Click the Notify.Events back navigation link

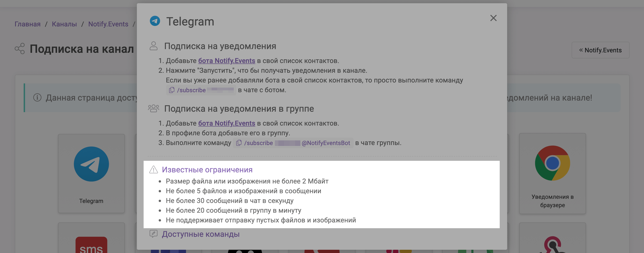pos(600,50)
